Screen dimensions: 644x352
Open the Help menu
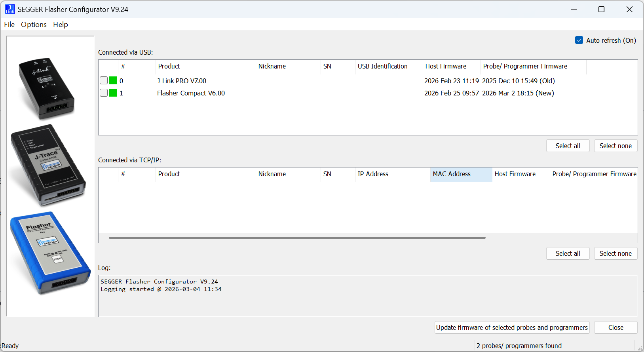click(x=61, y=25)
